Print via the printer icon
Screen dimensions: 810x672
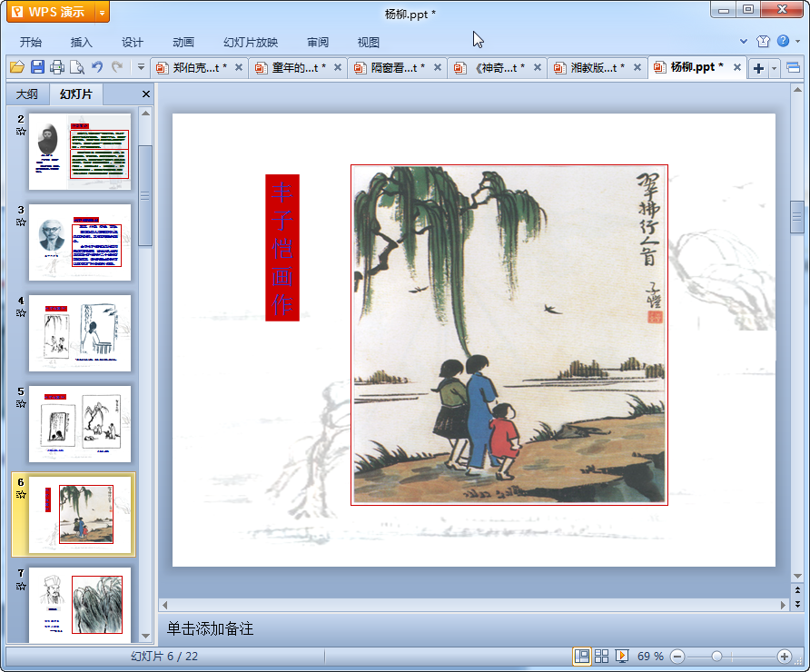point(57,67)
